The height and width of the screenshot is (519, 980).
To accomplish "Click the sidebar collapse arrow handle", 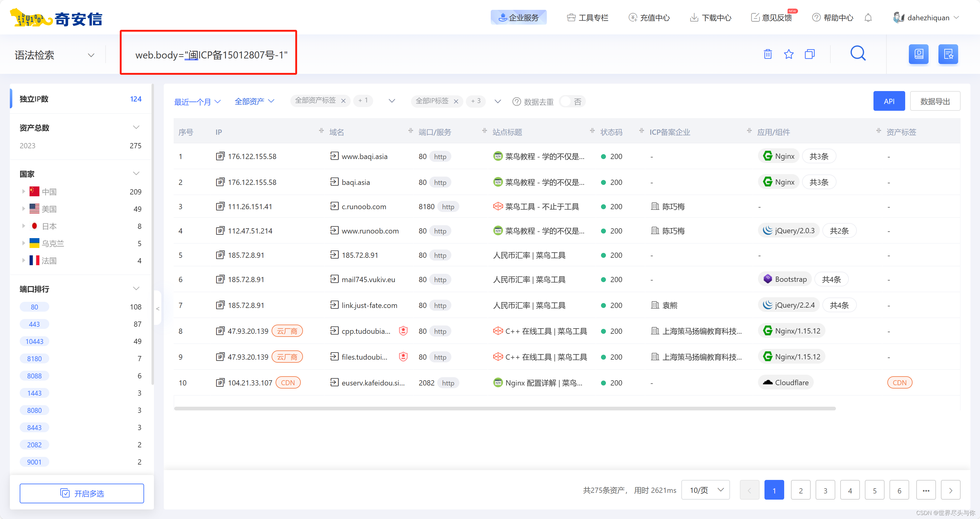I will coord(158,309).
